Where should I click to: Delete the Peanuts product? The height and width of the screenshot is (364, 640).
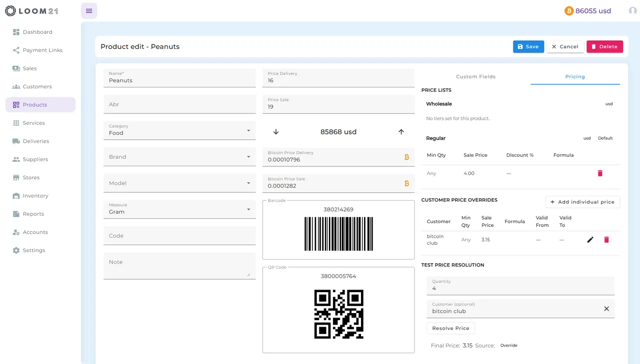coord(604,46)
